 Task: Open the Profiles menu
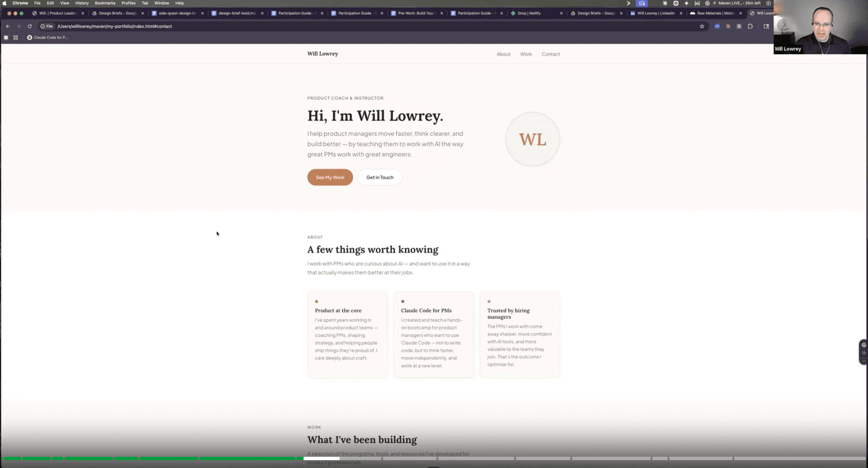pos(128,3)
